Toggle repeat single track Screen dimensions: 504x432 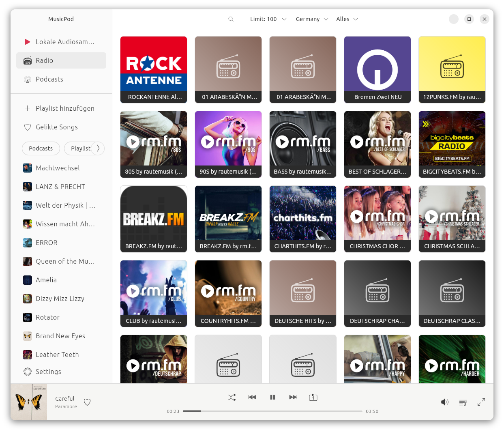tap(313, 397)
